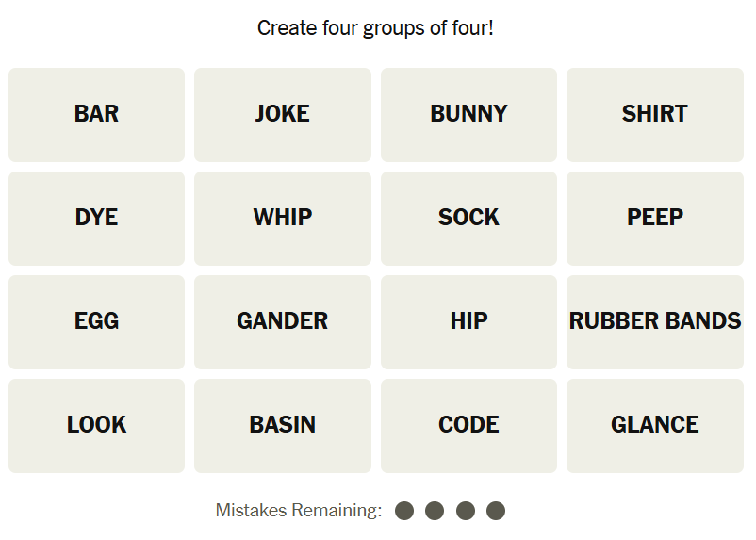Click the PEEP tile
Image resolution: width=756 pixels, height=540 pixels.
(654, 218)
